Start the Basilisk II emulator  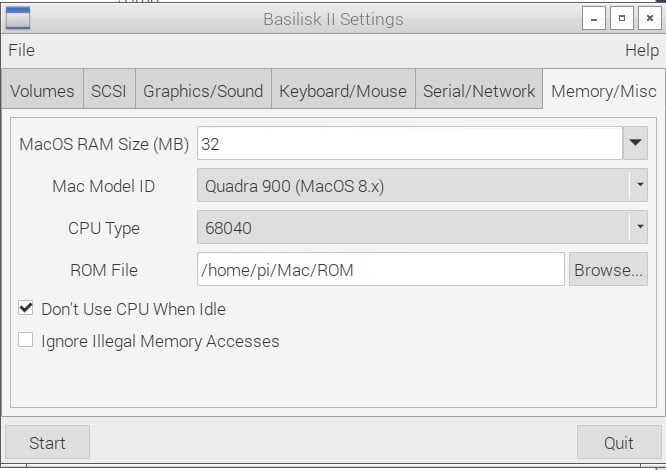[x=47, y=442]
